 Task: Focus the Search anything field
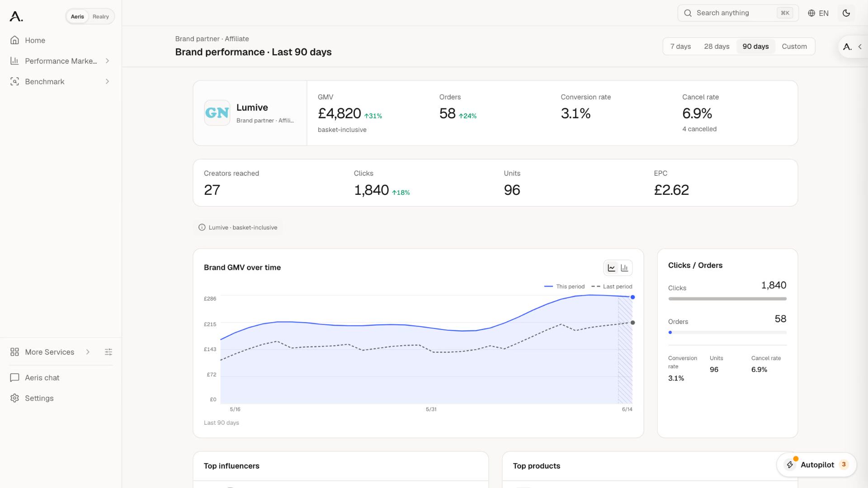pos(738,13)
